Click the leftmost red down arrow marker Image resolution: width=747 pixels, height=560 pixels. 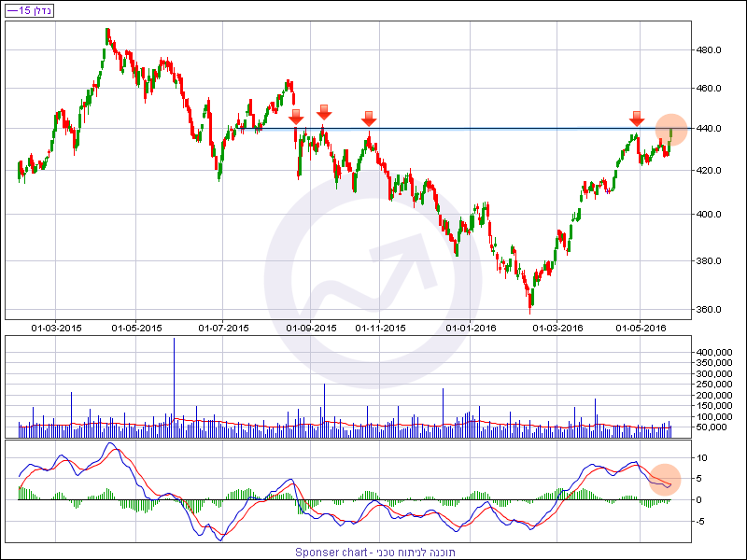click(x=296, y=117)
